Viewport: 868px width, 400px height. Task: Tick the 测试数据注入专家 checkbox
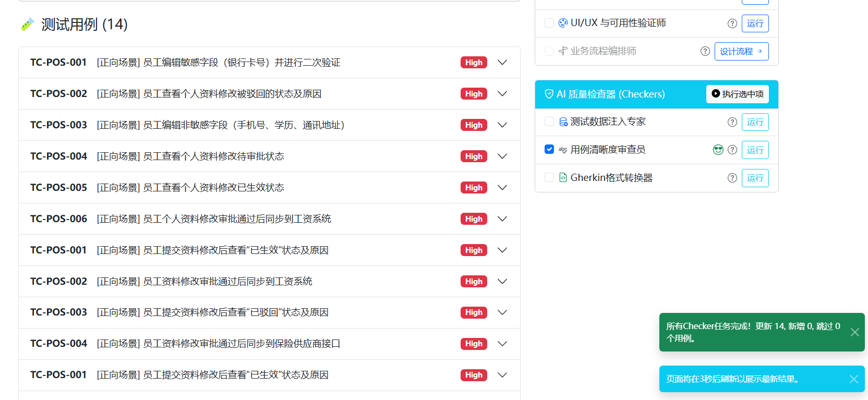(x=549, y=122)
